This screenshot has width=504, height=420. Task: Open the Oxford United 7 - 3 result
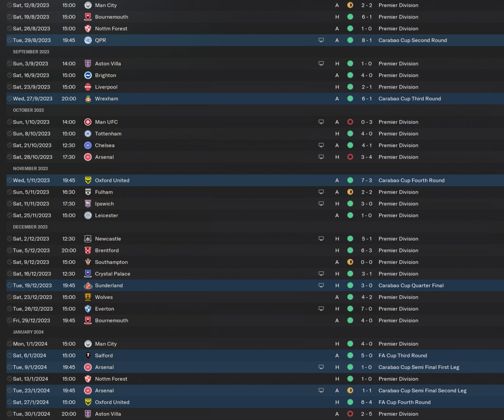point(367,180)
